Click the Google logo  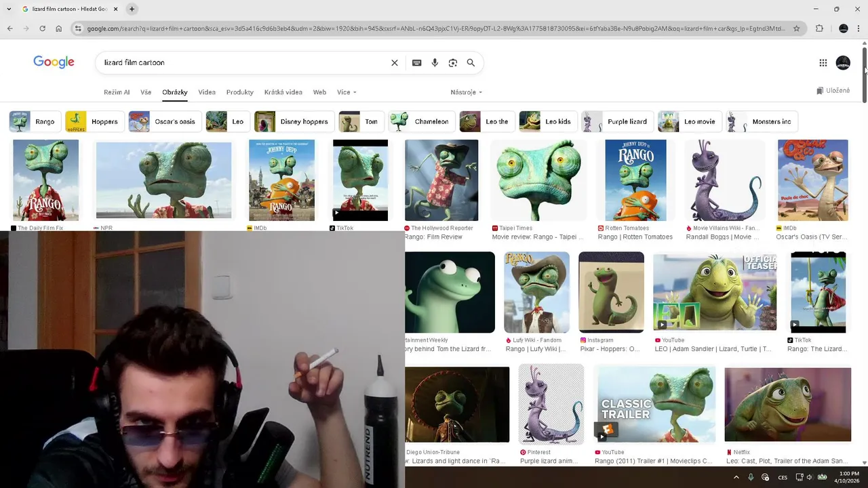(54, 62)
